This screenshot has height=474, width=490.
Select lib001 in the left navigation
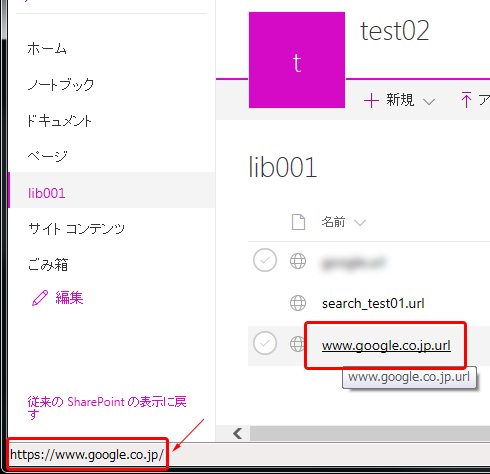47,193
